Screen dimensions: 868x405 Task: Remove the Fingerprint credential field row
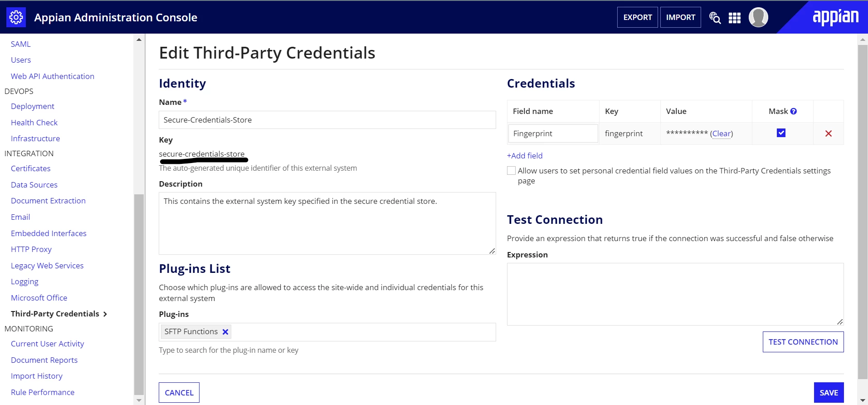tap(828, 133)
